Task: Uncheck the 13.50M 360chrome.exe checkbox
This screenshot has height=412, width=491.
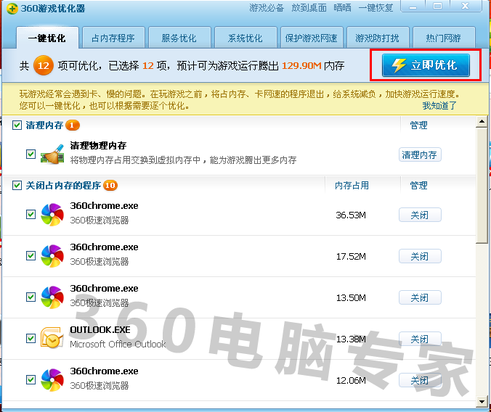Action: pyautogui.click(x=31, y=297)
